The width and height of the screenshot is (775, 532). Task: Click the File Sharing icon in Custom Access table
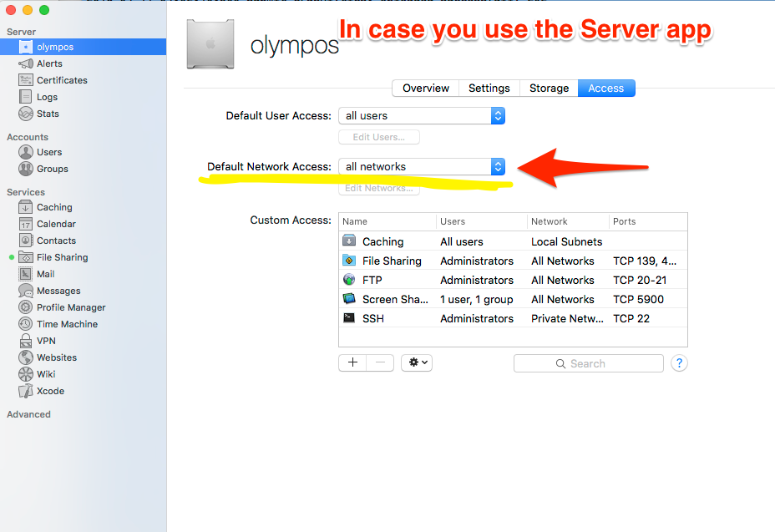(349, 260)
